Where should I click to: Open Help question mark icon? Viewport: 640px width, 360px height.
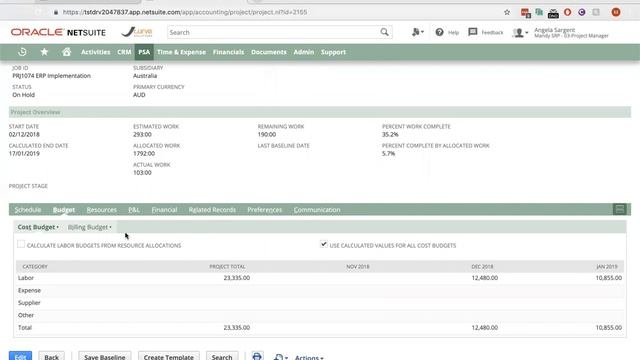pos(439,32)
